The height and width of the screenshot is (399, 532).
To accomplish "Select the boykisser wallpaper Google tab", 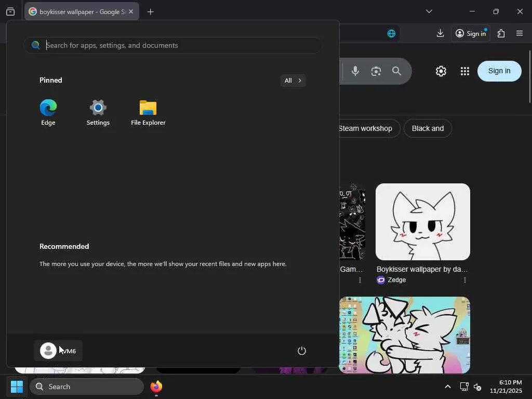I will point(82,11).
